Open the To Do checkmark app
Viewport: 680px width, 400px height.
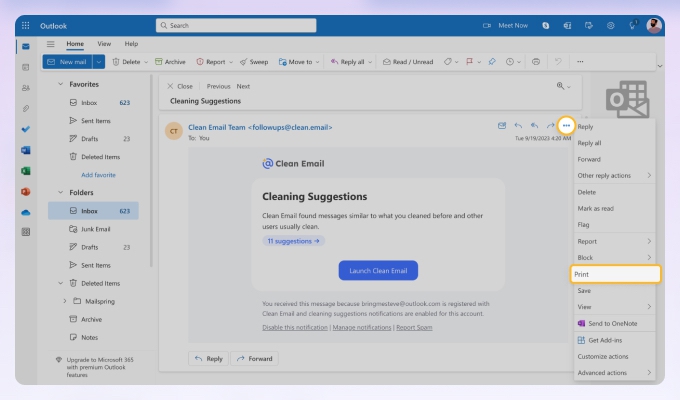pos(26,129)
